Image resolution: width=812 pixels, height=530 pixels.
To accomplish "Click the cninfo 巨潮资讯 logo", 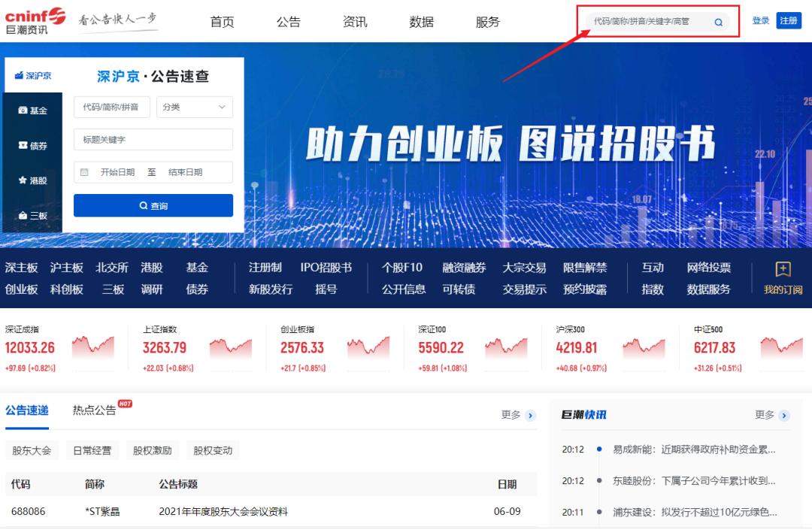I will tap(35, 20).
